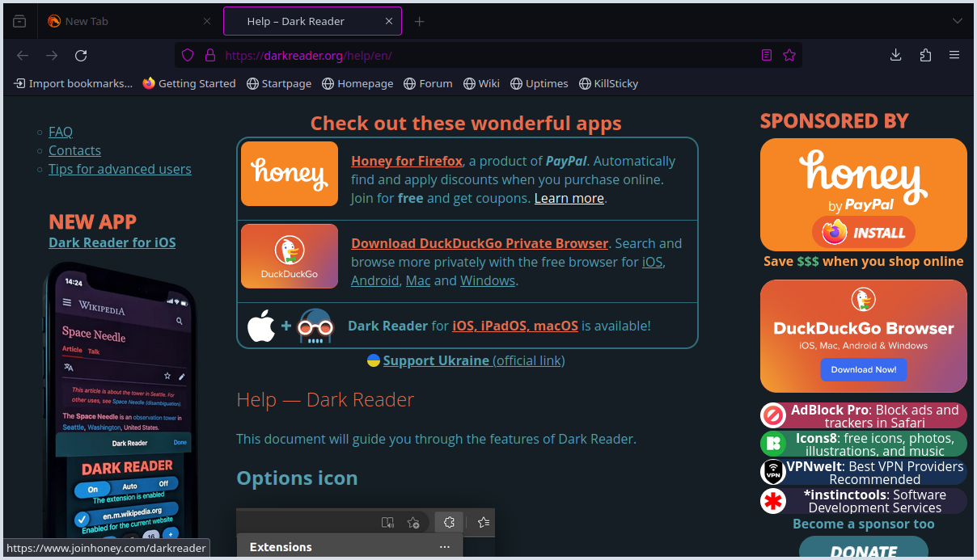Click the Learn more link
Screen dimensions: 977x560
coord(569,198)
